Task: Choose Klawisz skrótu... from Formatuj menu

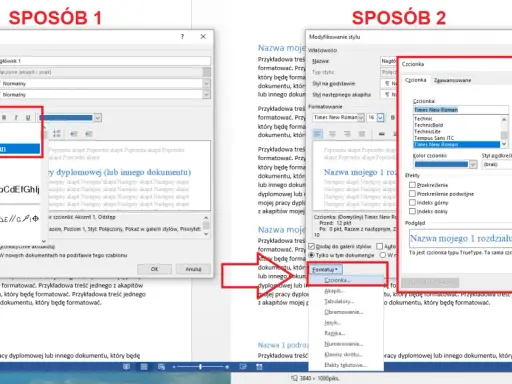Action: click(x=346, y=354)
